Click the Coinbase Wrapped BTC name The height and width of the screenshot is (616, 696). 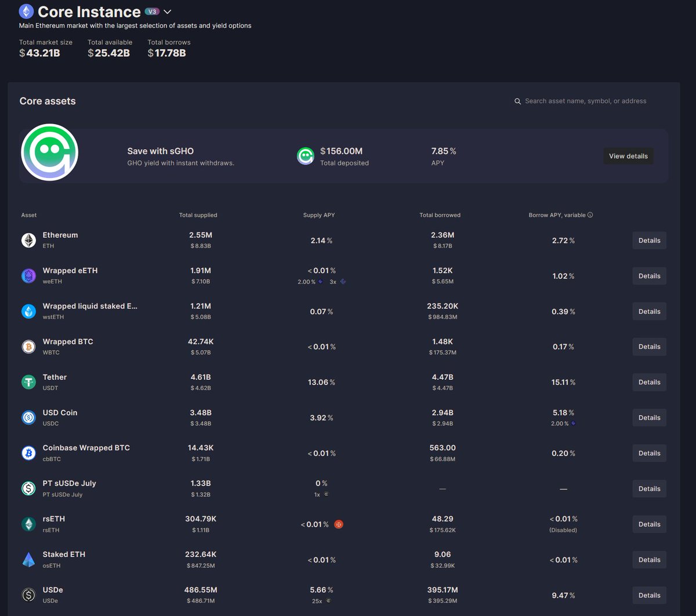click(x=86, y=448)
